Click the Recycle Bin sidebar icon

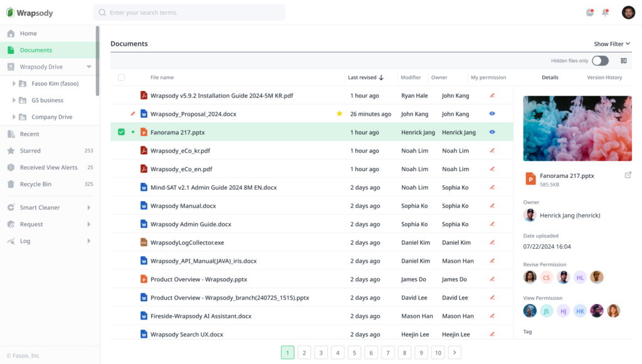(11, 184)
